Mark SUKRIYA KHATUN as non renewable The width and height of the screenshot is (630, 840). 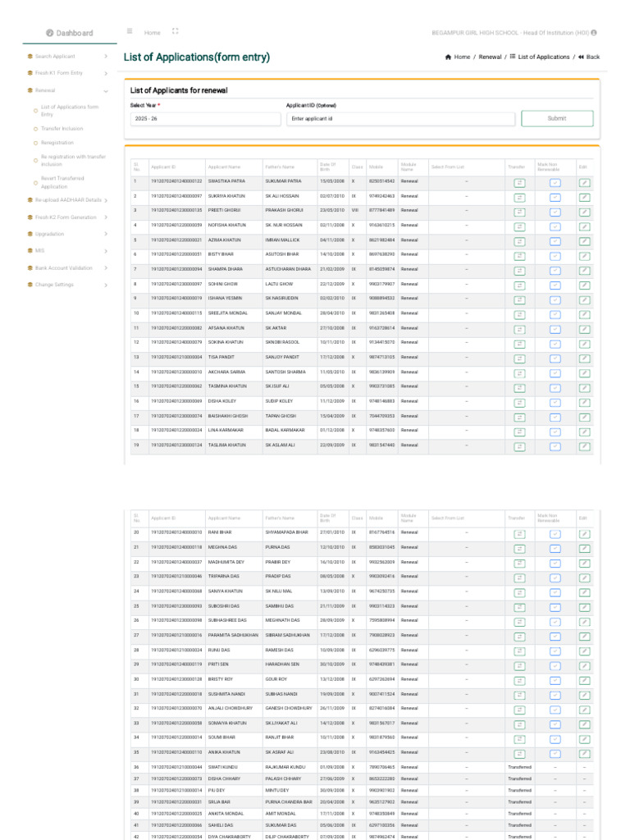[x=555, y=198]
